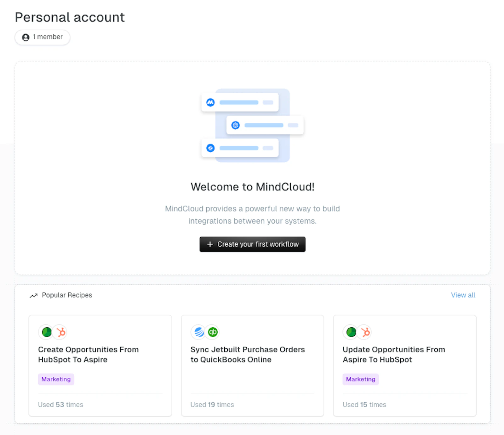Click Aspire icon on Update Opportunities card
Screen dimensions: 504x435
coord(351,332)
